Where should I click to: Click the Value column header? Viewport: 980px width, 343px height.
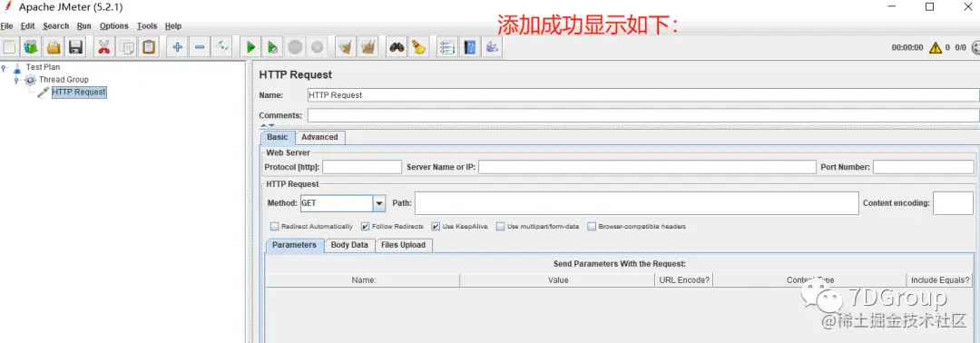tap(557, 279)
